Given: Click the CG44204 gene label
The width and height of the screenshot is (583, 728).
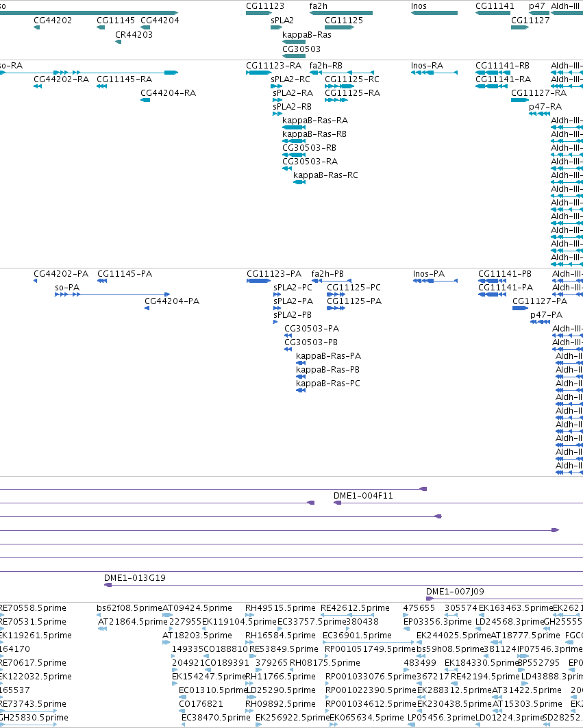Looking at the screenshot, I should pyautogui.click(x=160, y=21).
